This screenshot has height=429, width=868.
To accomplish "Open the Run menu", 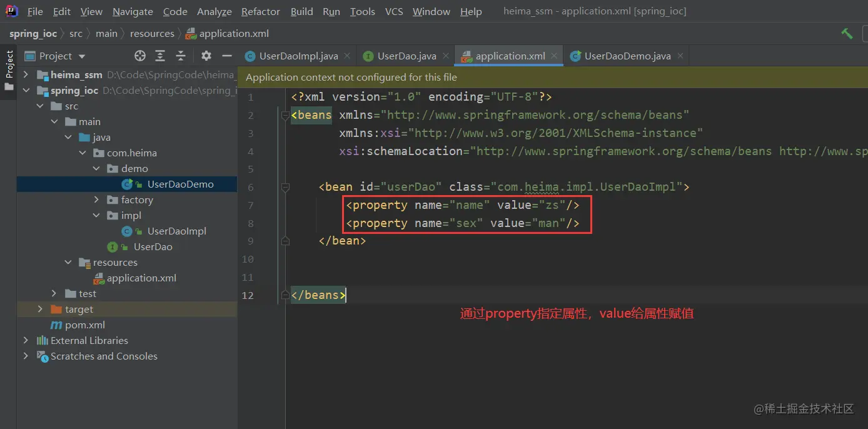I will 331,12.
